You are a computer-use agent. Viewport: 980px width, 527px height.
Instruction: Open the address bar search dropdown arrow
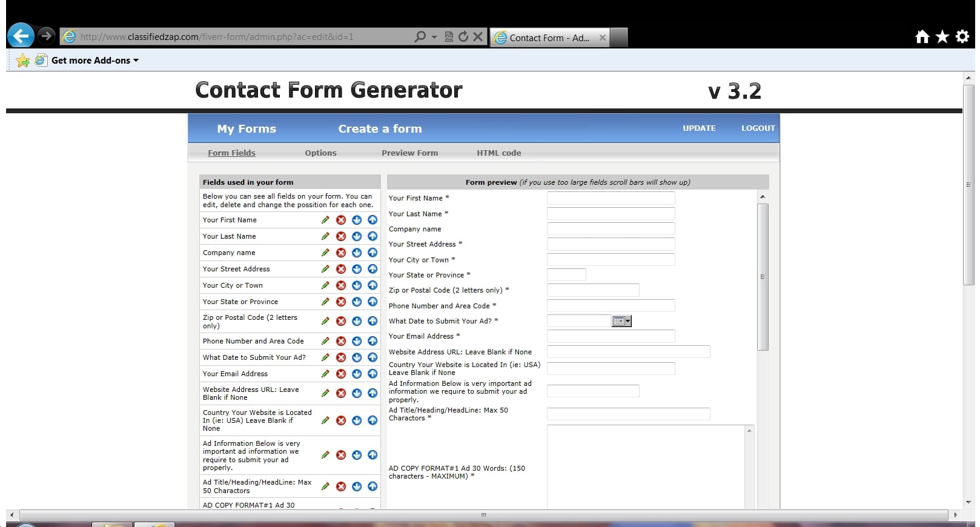(x=434, y=37)
